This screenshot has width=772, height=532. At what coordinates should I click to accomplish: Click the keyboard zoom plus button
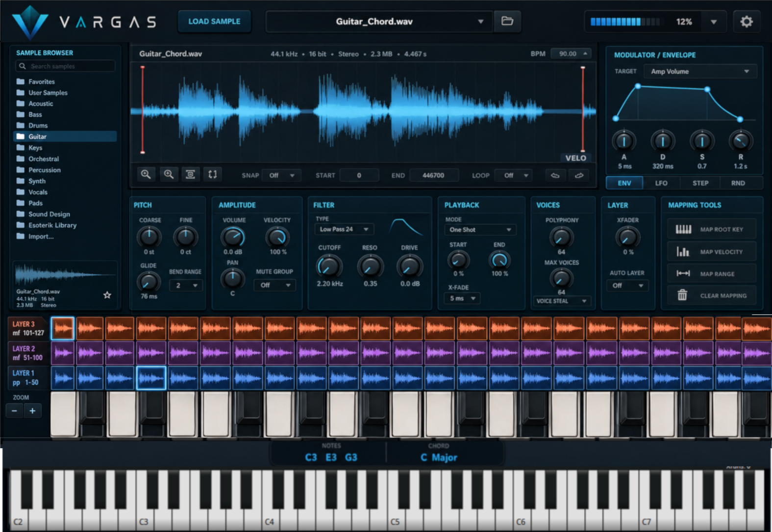click(x=32, y=411)
